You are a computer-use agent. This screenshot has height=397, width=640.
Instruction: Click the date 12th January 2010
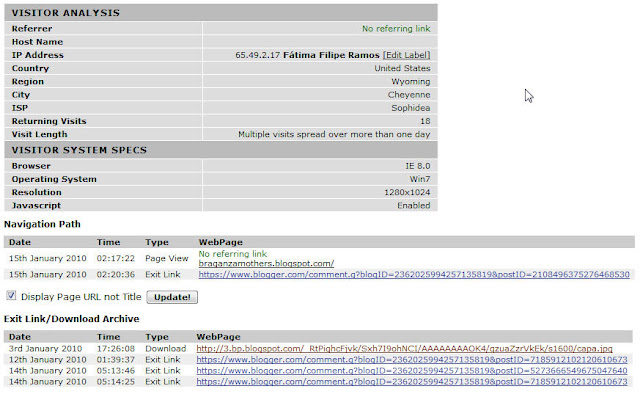point(47,359)
